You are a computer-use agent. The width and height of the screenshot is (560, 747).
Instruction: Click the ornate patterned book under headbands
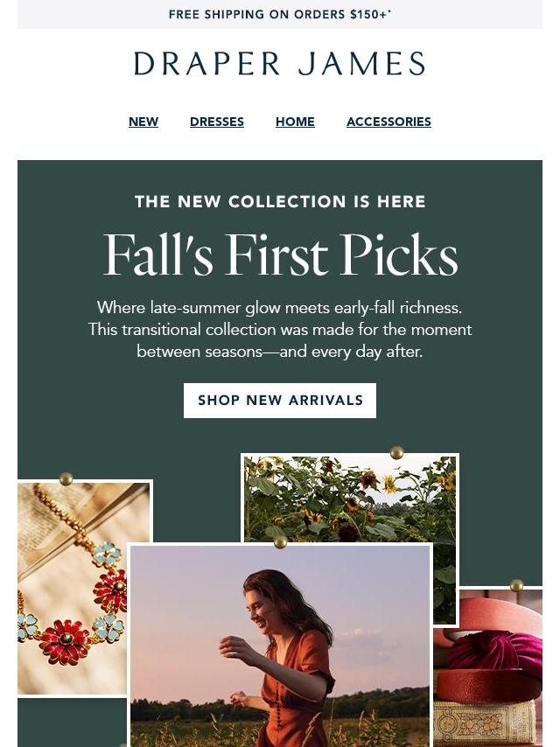[x=484, y=725]
